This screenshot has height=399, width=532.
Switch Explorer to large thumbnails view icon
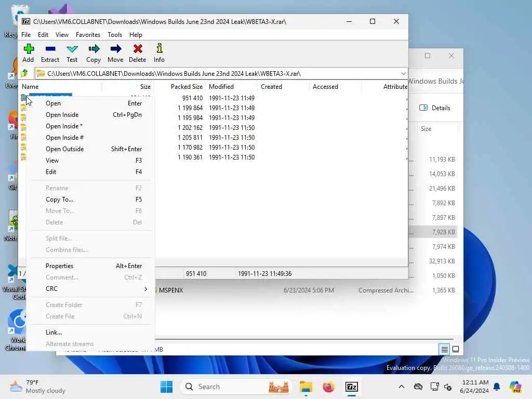(456, 349)
